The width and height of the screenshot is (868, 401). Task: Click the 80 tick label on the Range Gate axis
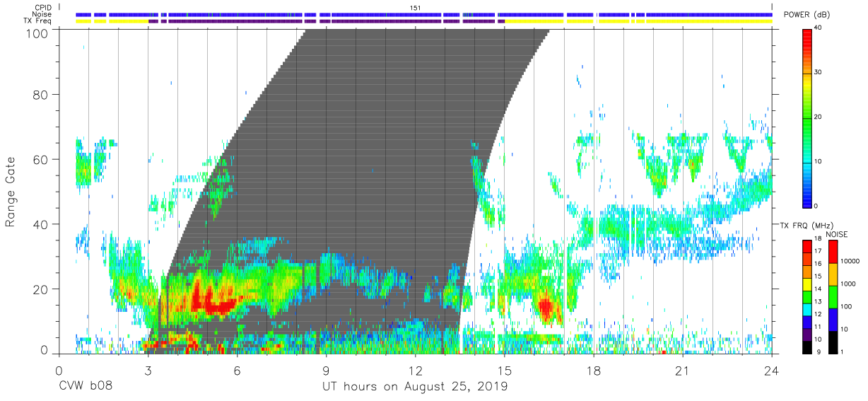tap(41, 95)
